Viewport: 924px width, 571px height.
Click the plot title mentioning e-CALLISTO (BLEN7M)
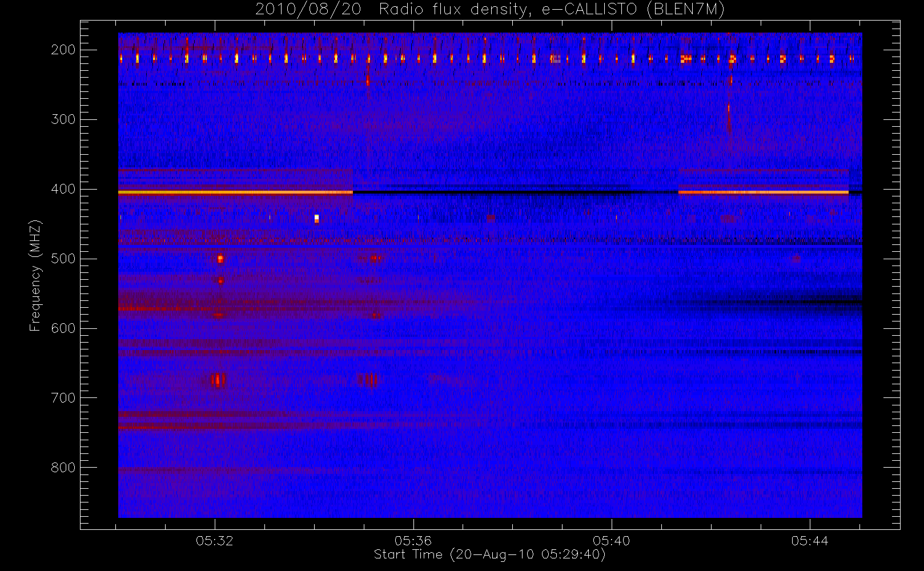(x=490, y=9)
